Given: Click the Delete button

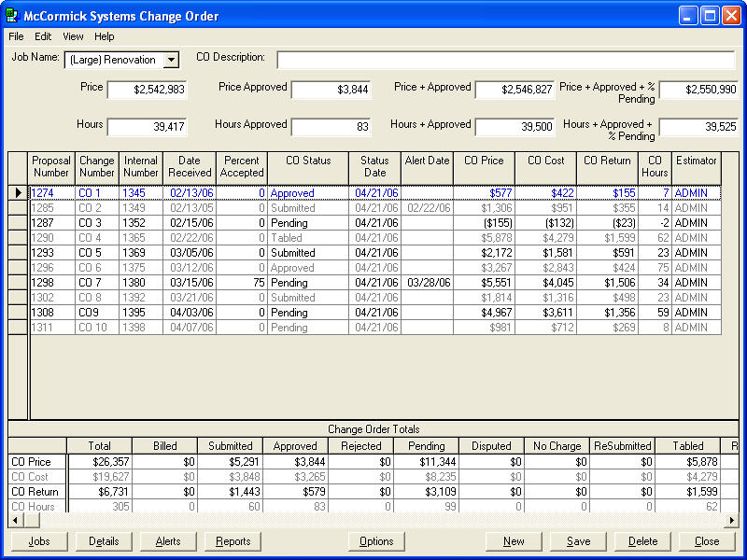Looking at the screenshot, I should (642, 541).
